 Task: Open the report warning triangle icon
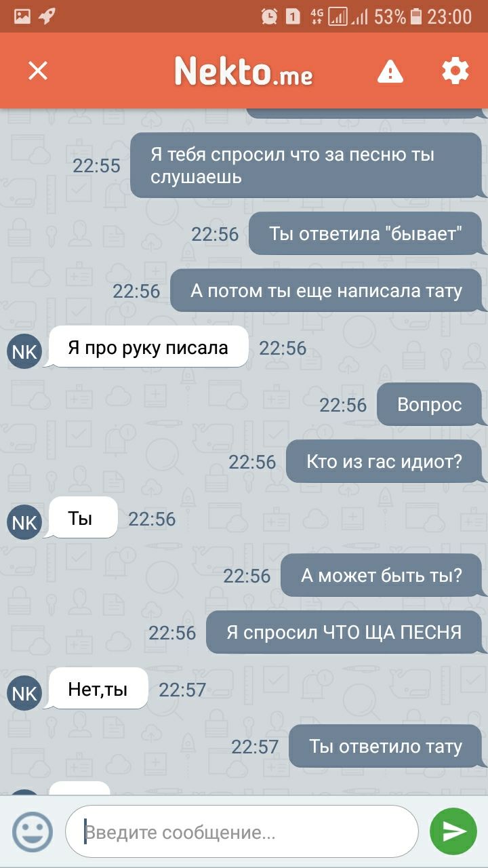point(390,71)
